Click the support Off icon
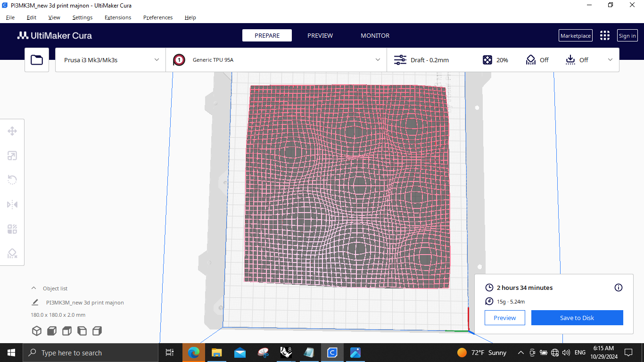 (531, 60)
